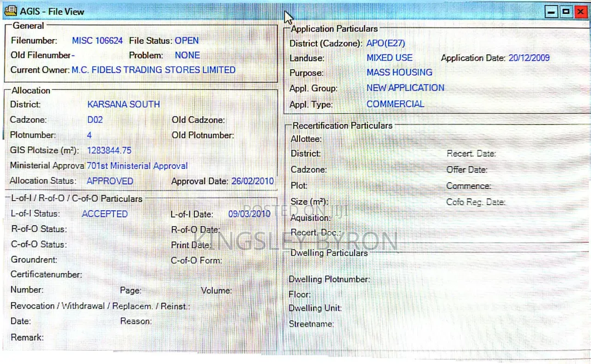Click the Dwelling Plotnumber label
The width and height of the screenshot is (591, 364).
(329, 280)
